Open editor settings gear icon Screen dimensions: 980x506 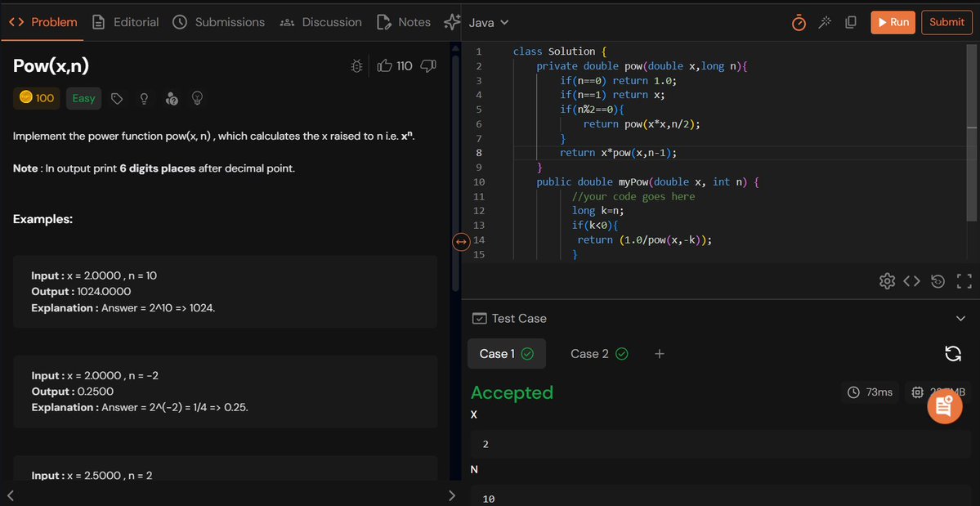coord(887,281)
